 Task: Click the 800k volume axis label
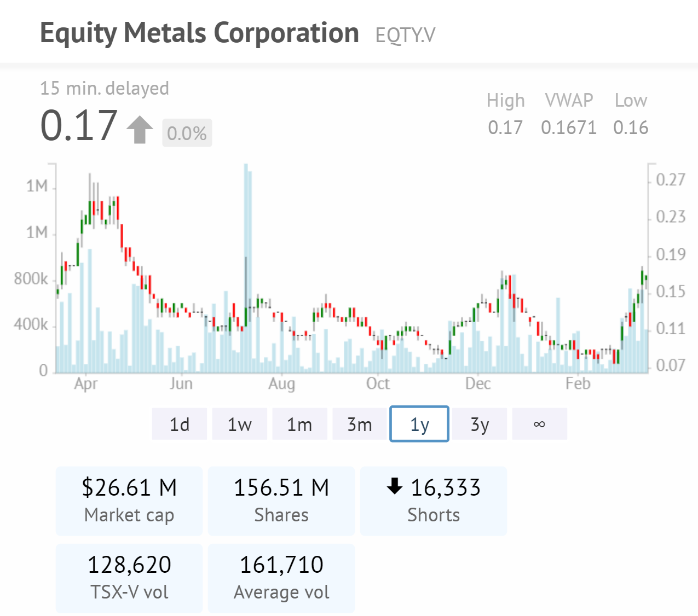tap(31, 279)
